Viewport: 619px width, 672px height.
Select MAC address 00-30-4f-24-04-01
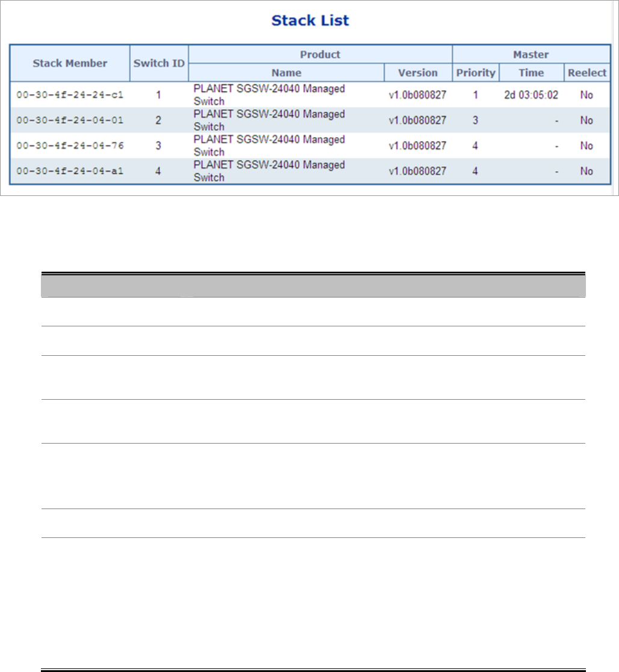tap(70, 120)
